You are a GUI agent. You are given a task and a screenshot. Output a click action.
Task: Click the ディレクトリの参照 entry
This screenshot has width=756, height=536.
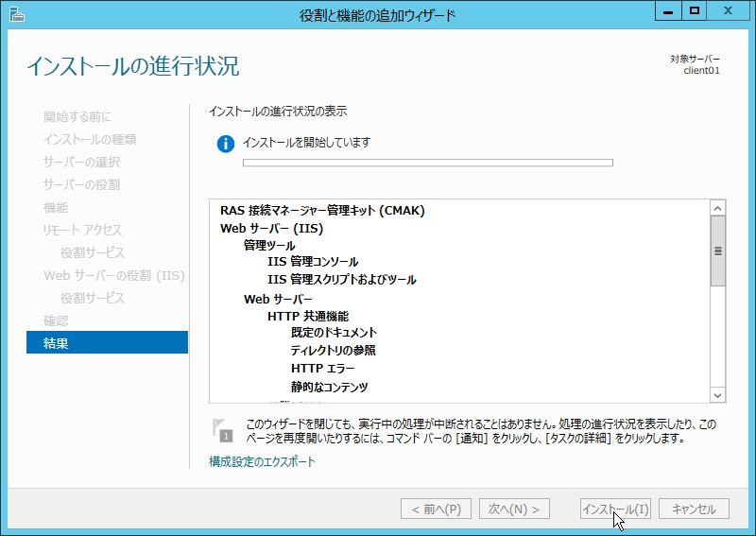click(334, 351)
